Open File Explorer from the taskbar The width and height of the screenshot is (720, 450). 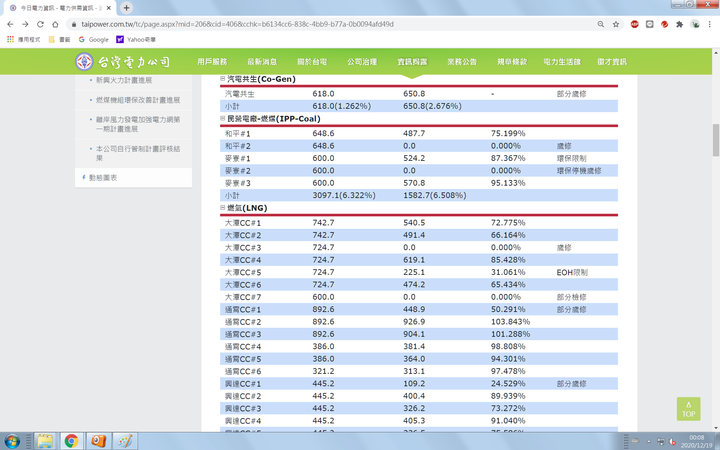point(45,441)
